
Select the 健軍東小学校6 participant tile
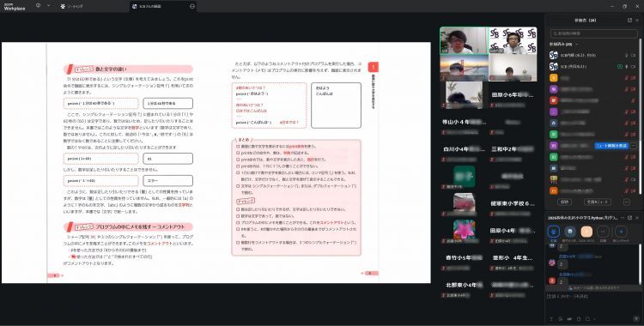click(x=513, y=203)
